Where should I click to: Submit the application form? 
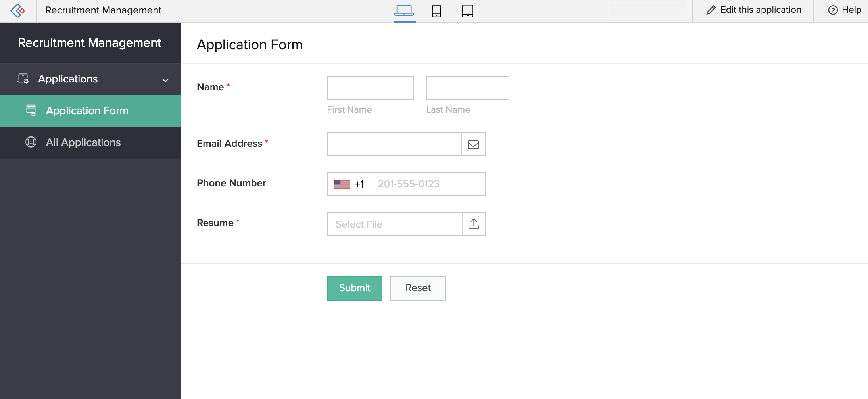coord(354,288)
